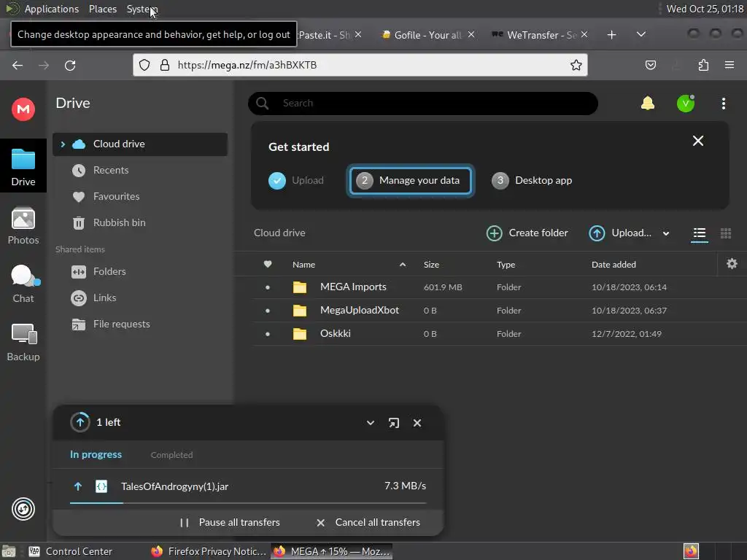Screen dimensions: 747x560
Task: Click the URL address bar
Action: coord(360,65)
